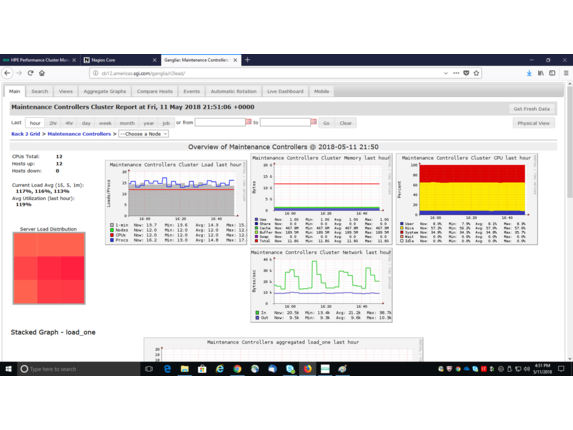Launch Internet Explorer from taskbar
The image size is (573, 430).
coord(220,369)
